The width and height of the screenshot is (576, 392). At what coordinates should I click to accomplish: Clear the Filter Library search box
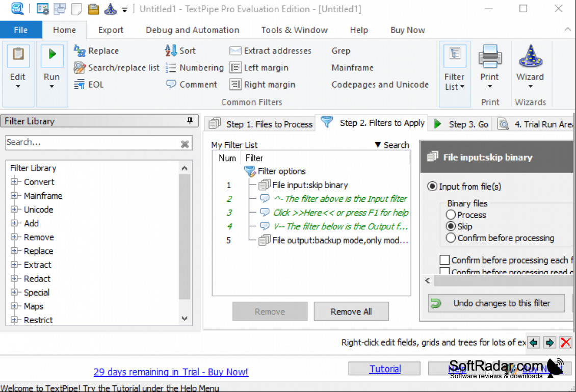pos(185,144)
